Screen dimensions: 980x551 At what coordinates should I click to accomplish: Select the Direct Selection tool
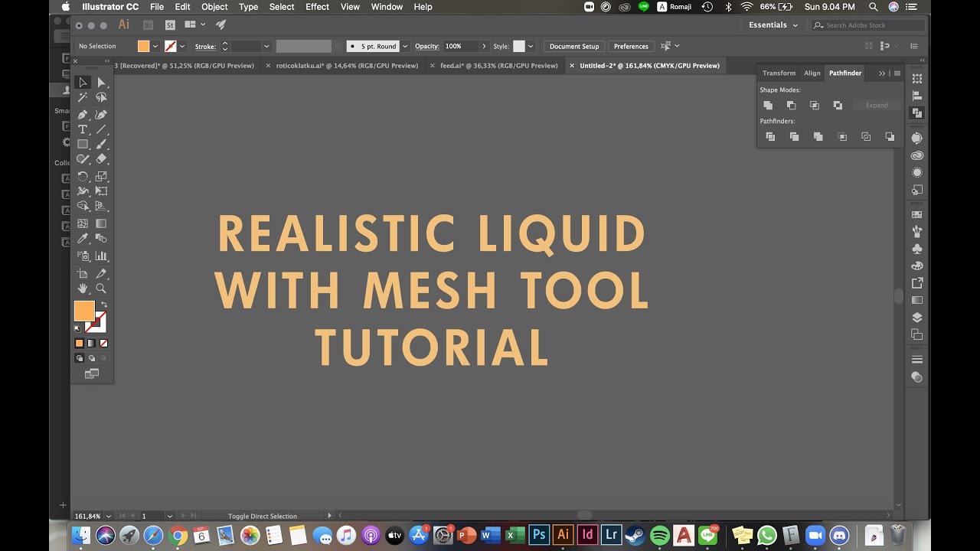point(101,83)
